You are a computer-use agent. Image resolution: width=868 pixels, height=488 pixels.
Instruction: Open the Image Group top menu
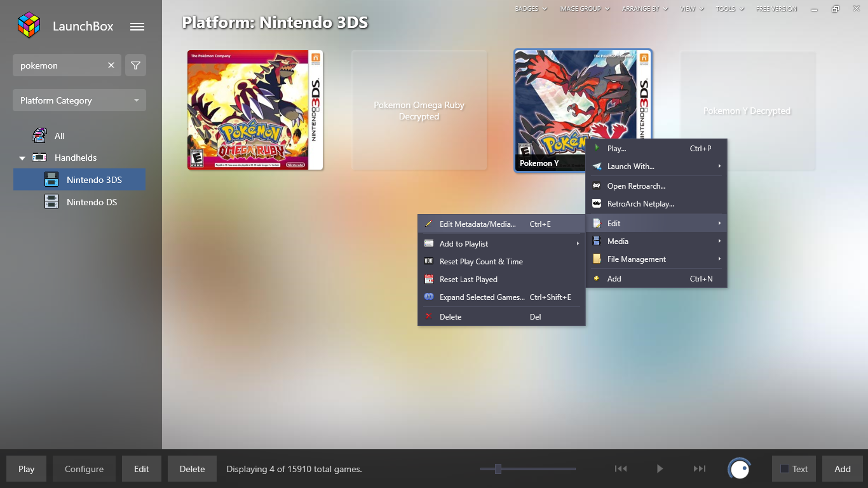tap(585, 9)
